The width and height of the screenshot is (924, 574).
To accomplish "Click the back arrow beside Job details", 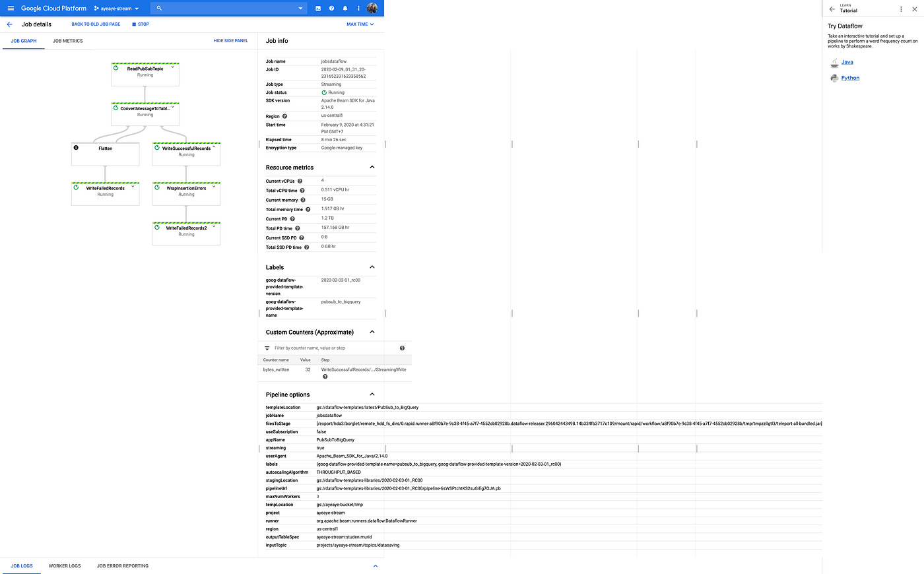I will tap(9, 24).
